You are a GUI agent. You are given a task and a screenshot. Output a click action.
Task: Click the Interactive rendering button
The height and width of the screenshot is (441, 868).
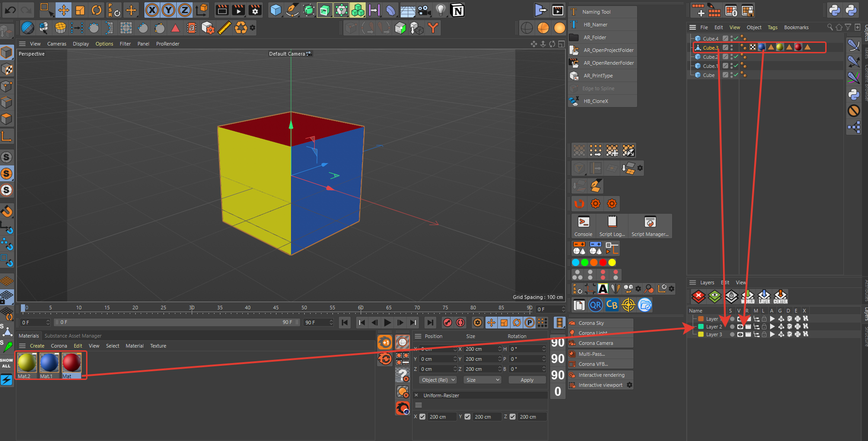click(x=601, y=375)
